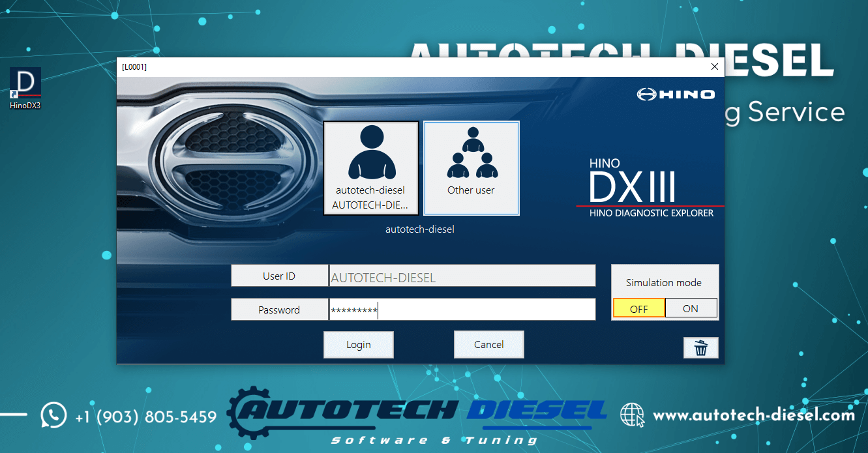
Task: Click the www.autotech-diesel.com website text
Action: click(x=753, y=415)
